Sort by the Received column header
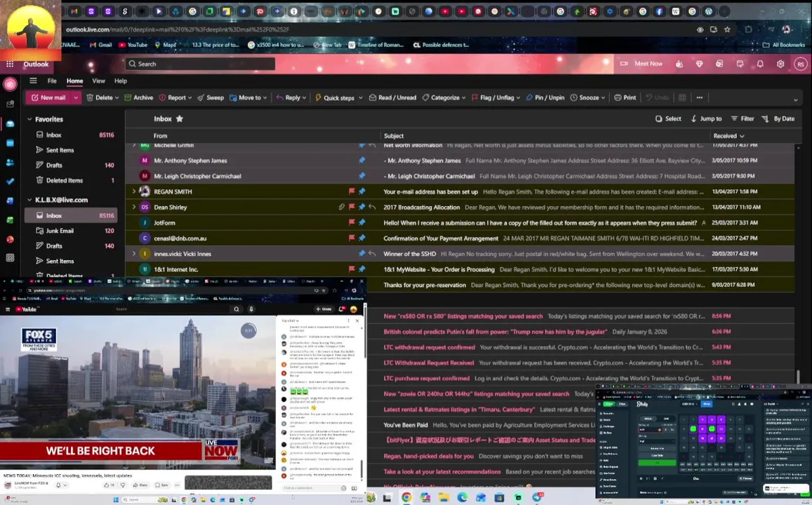 (x=728, y=135)
